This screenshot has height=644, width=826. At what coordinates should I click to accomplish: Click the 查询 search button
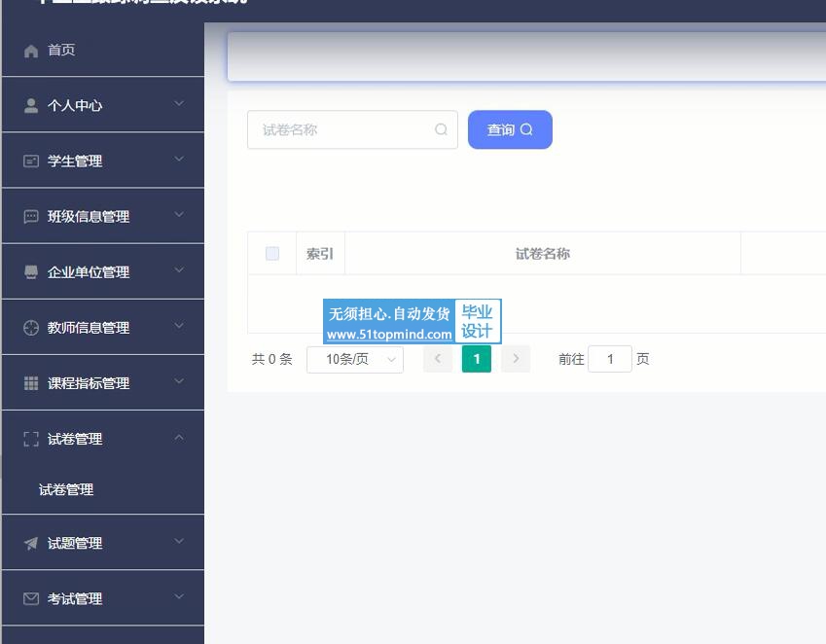(x=510, y=129)
